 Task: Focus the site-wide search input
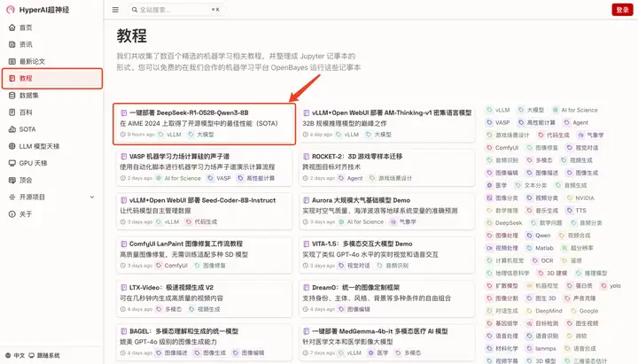[176, 10]
